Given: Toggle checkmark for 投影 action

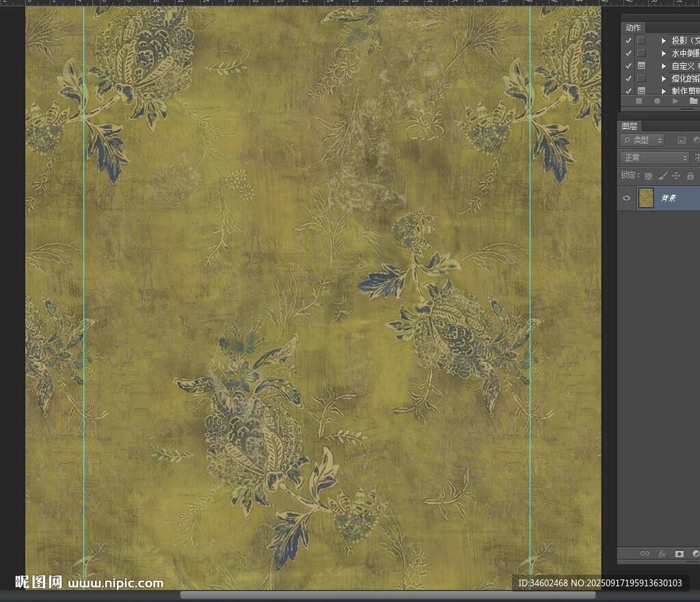Looking at the screenshot, I should coord(628,40).
